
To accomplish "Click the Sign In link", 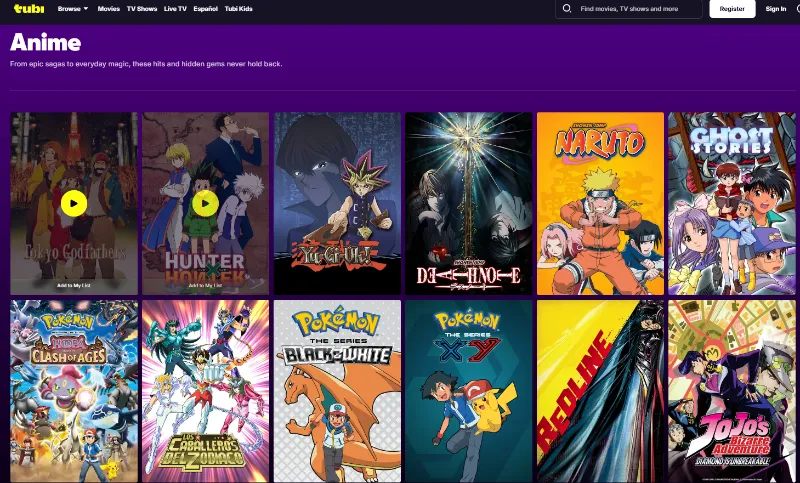I will [776, 8].
